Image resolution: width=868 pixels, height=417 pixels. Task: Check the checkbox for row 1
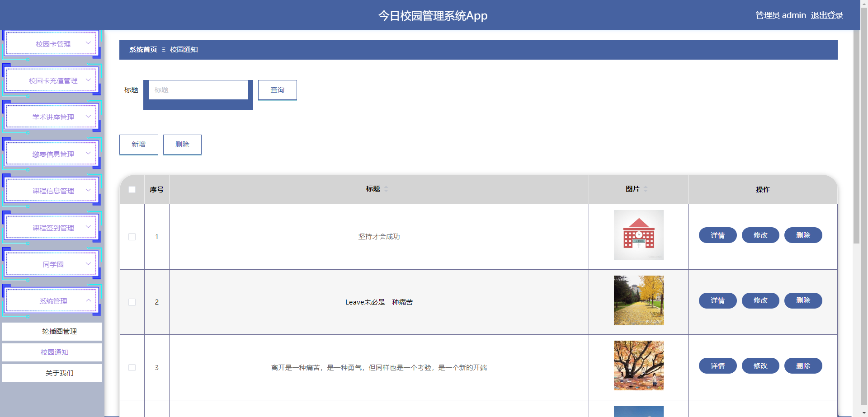[x=132, y=236]
